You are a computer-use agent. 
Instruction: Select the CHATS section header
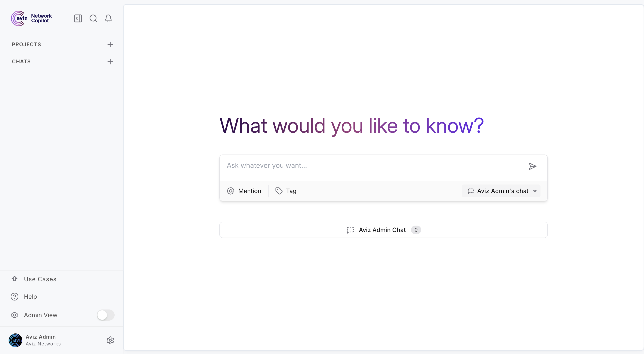click(21, 62)
